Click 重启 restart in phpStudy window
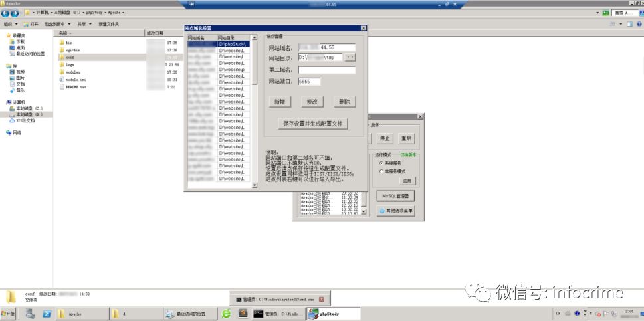Viewport: 644px width, 321px height. pyautogui.click(x=406, y=138)
